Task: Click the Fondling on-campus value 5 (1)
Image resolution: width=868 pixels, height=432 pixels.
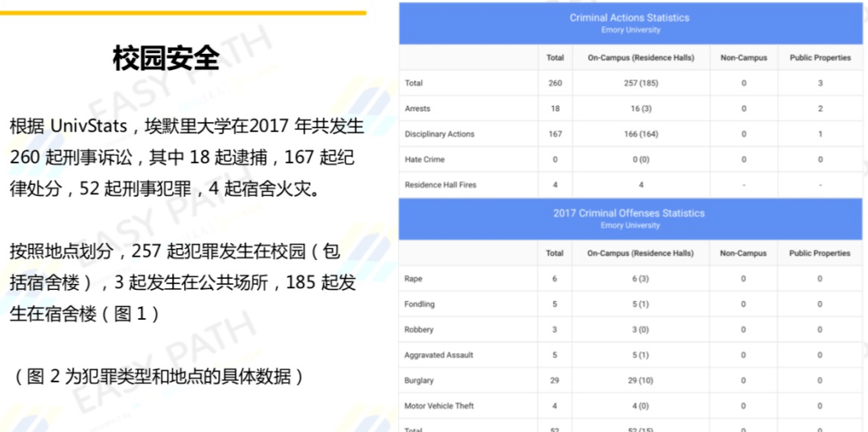Action: (640, 305)
